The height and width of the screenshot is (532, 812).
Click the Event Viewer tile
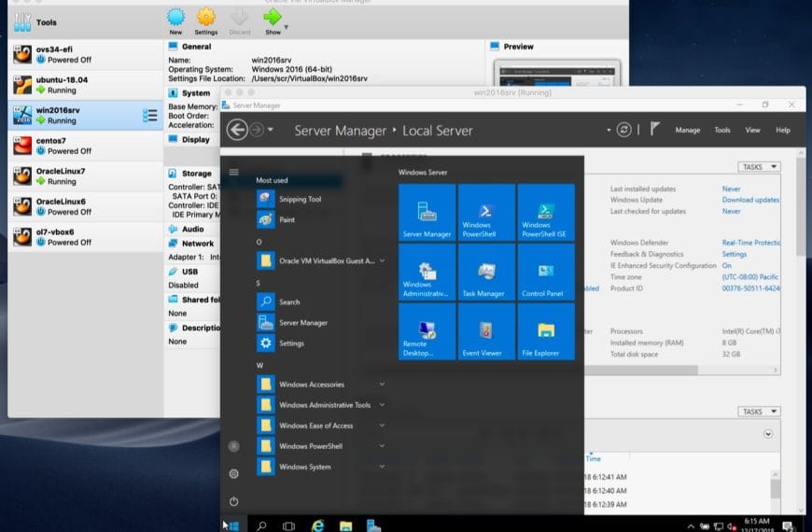click(x=487, y=331)
